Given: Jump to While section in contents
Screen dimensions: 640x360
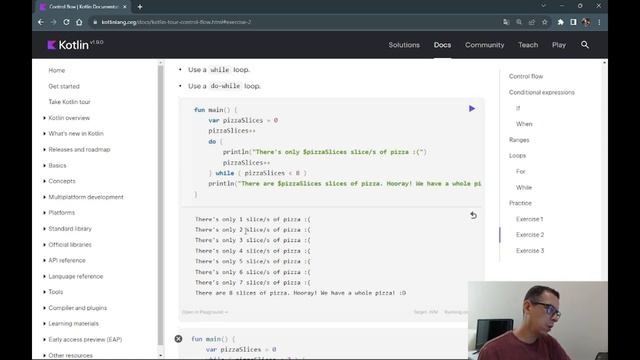Looking at the screenshot, I should coord(524,187).
